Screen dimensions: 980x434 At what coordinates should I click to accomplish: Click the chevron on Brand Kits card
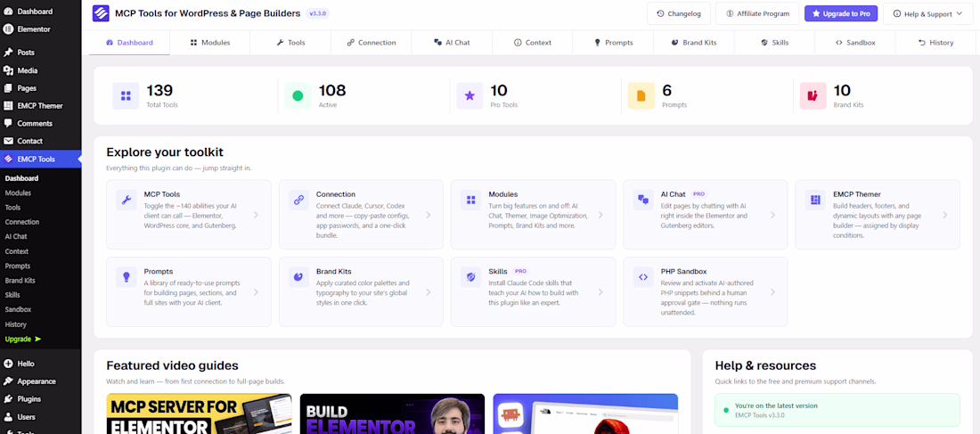[429, 292]
